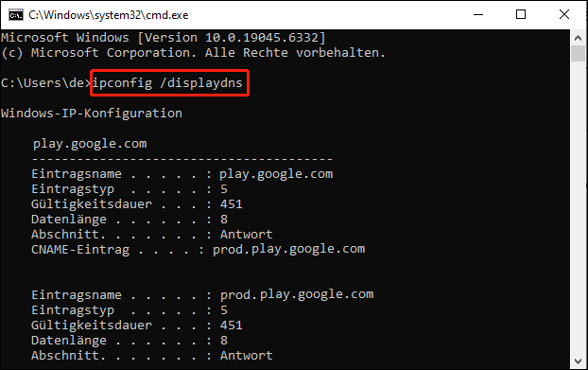Click first Datenlänge value 8

tap(224, 220)
